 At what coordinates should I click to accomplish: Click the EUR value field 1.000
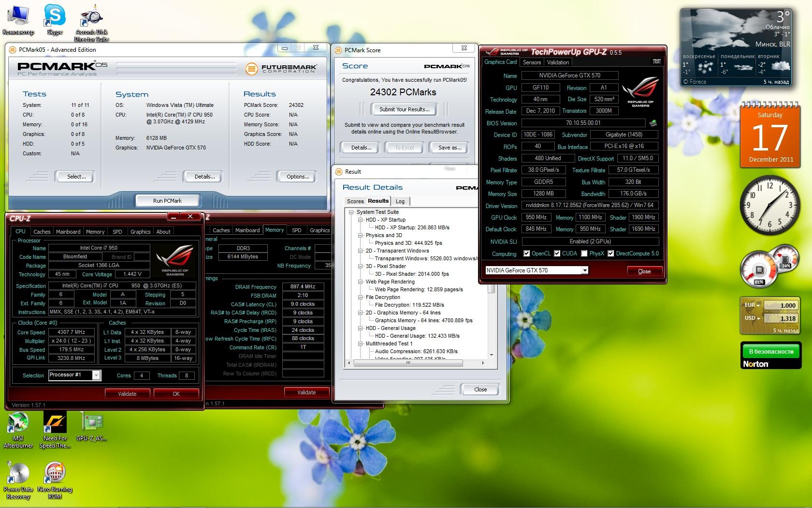tap(782, 305)
